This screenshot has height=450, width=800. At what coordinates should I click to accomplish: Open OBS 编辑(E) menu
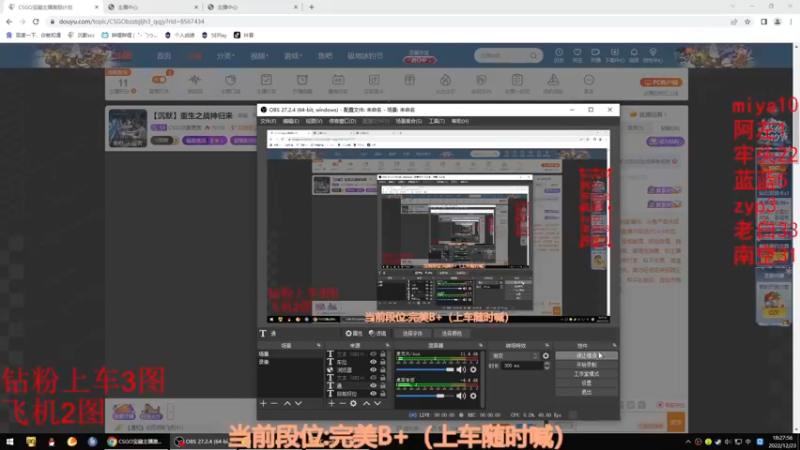[x=291, y=121]
